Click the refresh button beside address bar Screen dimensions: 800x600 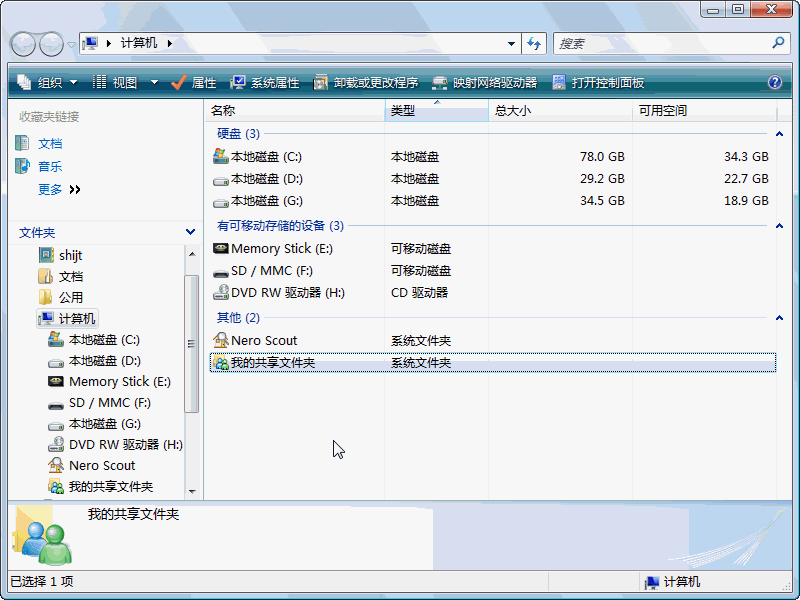click(x=534, y=43)
